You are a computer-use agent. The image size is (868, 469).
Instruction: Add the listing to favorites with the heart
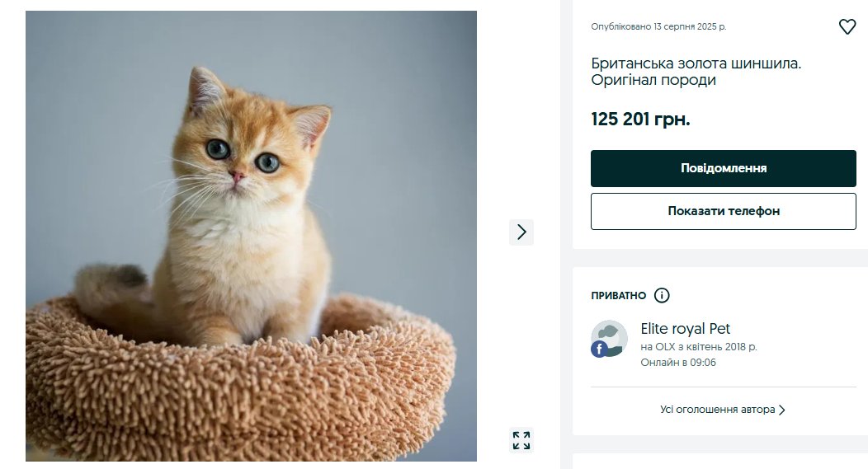pyautogui.click(x=847, y=27)
